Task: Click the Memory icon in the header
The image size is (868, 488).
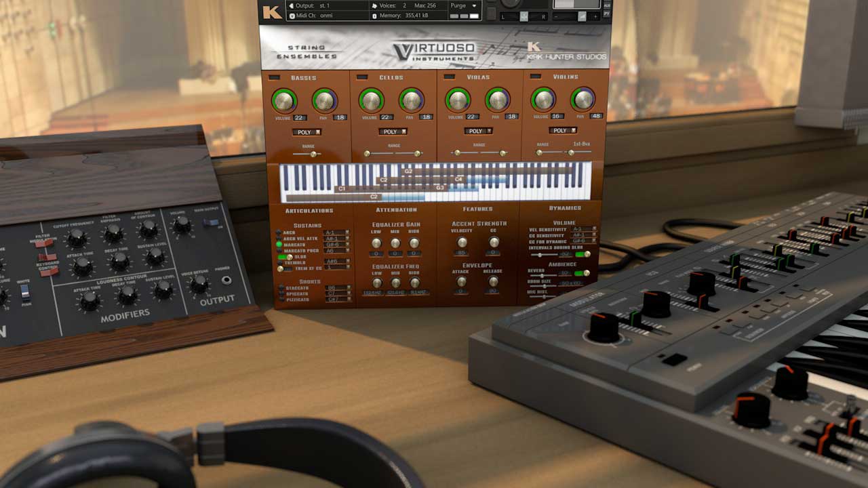Action: (373, 15)
